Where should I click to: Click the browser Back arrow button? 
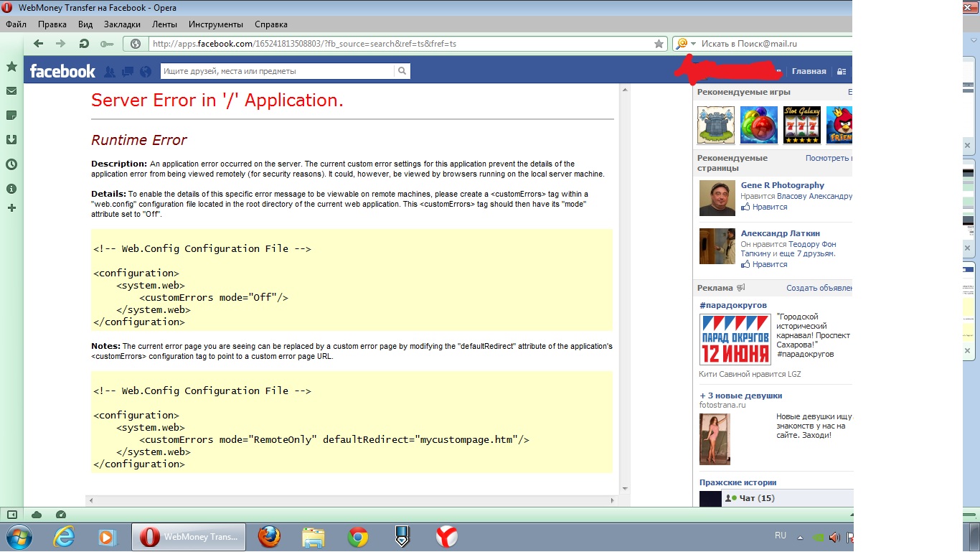[x=39, y=44]
